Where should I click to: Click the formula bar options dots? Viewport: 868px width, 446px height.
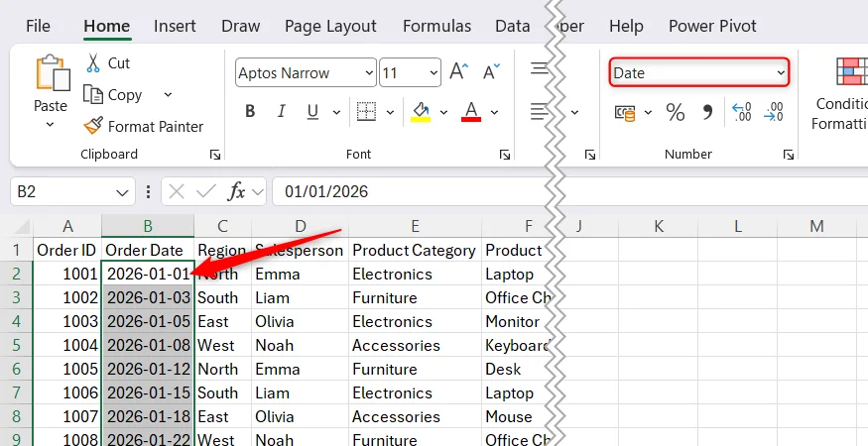pos(148,192)
